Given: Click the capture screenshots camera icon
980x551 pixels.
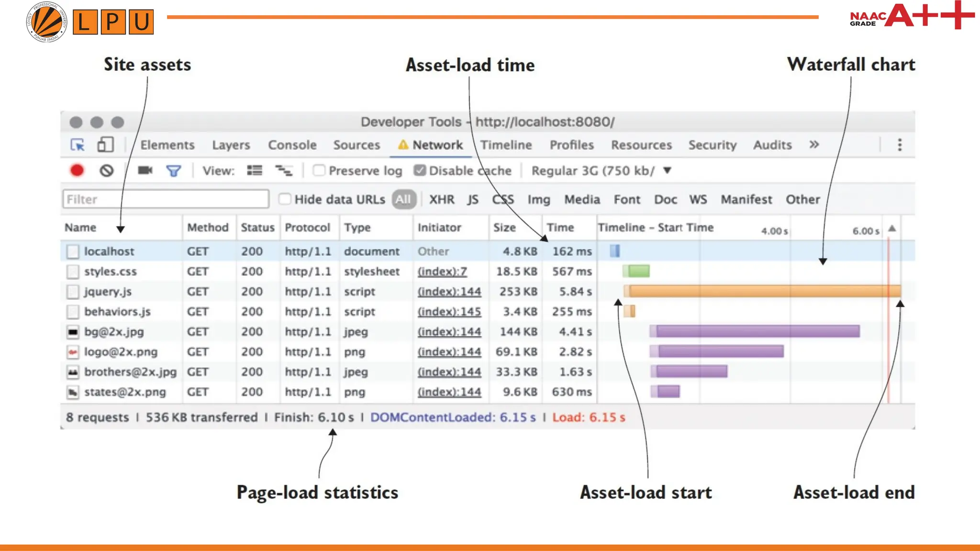Looking at the screenshot, I should coord(145,170).
